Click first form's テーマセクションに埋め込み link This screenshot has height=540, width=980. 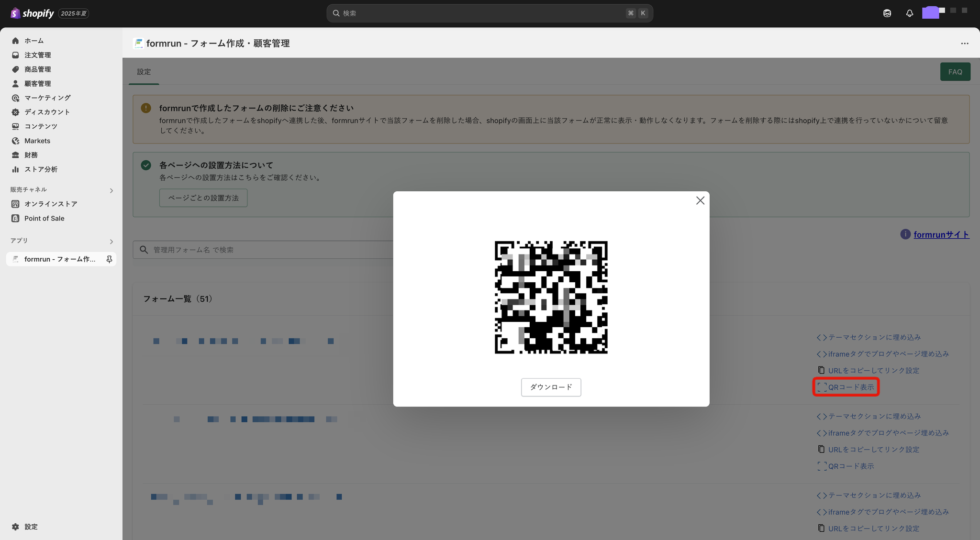869,337
